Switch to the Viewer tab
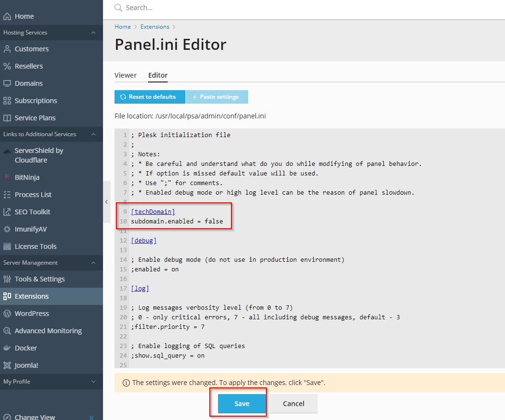 126,75
